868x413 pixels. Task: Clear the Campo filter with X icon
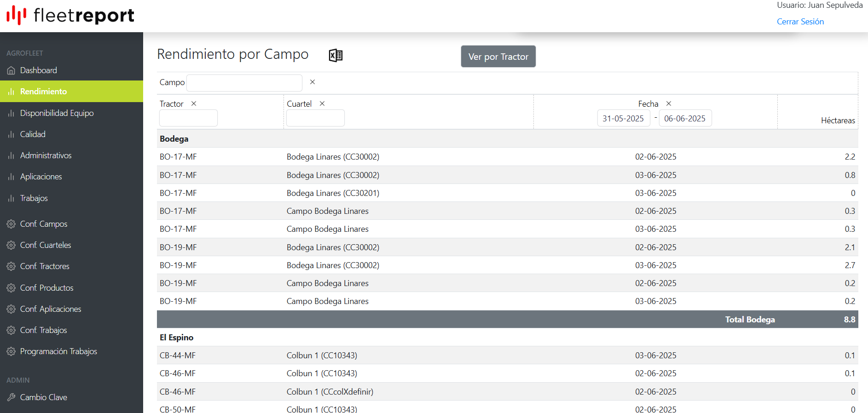pos(312,82)
